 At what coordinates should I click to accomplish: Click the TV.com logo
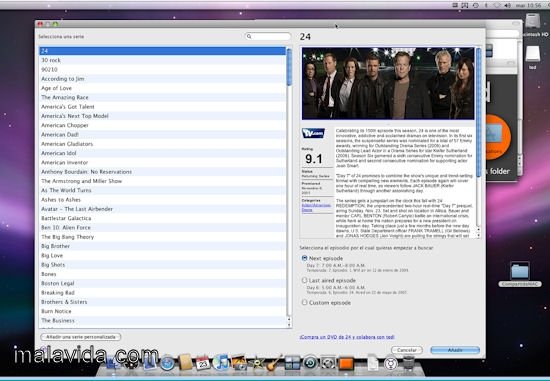click(x=313, y=133)
